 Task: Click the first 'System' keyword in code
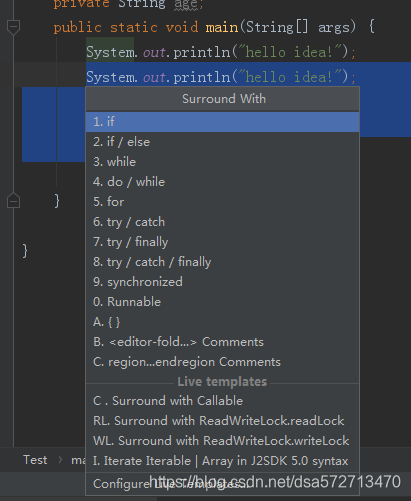pyautogui.click(x=110, y=52)
